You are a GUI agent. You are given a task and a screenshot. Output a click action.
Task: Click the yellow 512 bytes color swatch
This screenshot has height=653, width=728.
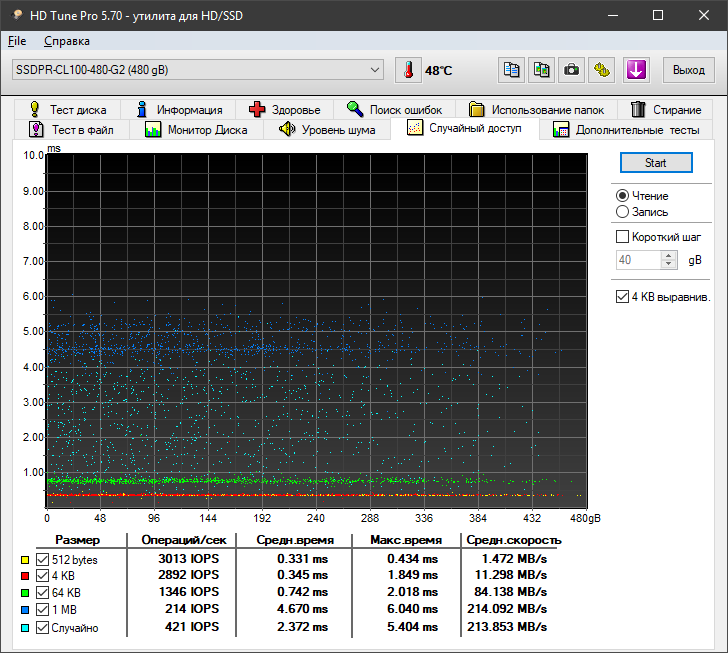pyautogui.click(x=25, y=560)
